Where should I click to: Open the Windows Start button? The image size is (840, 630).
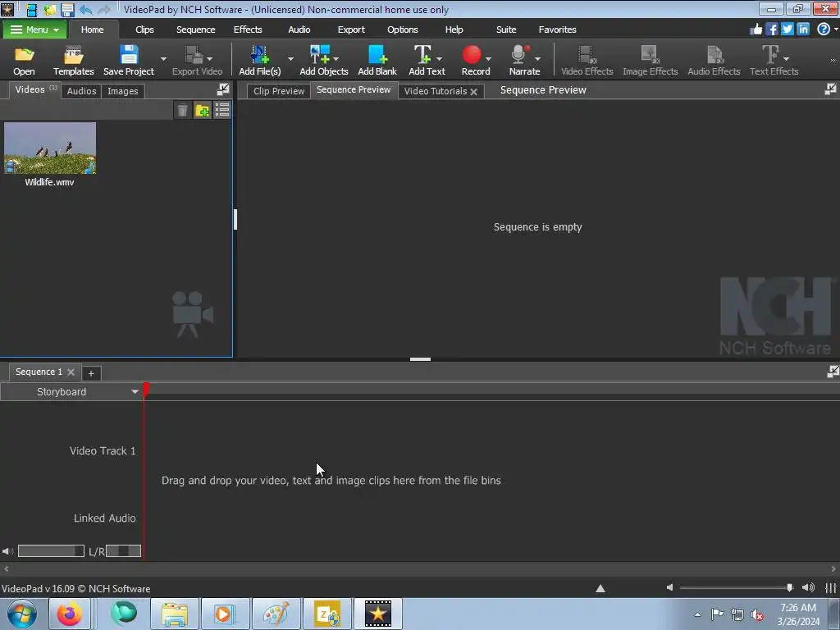click(x=21, y=614)
